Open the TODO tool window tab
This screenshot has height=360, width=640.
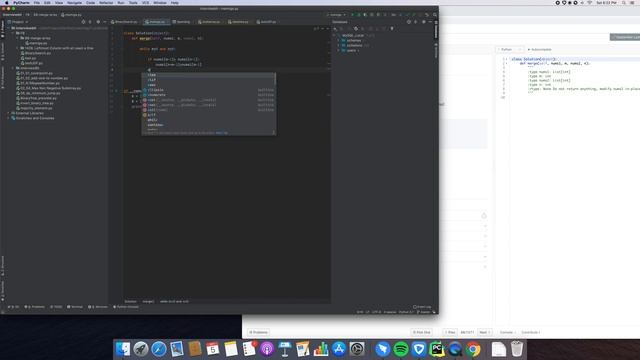(x=56, y=307)
